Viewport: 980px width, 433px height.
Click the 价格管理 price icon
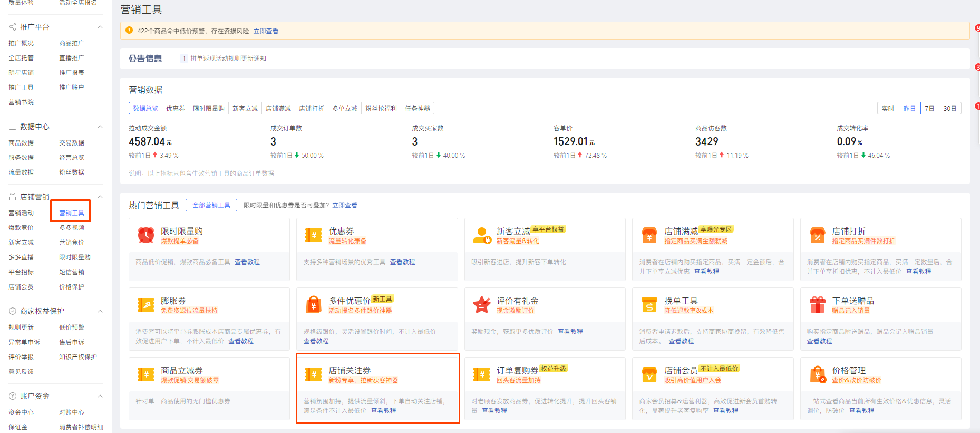point(817,374)
